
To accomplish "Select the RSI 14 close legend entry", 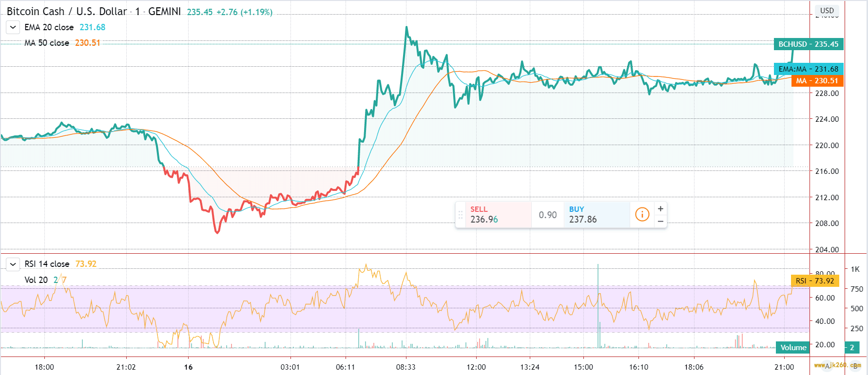I will (47, 264).
